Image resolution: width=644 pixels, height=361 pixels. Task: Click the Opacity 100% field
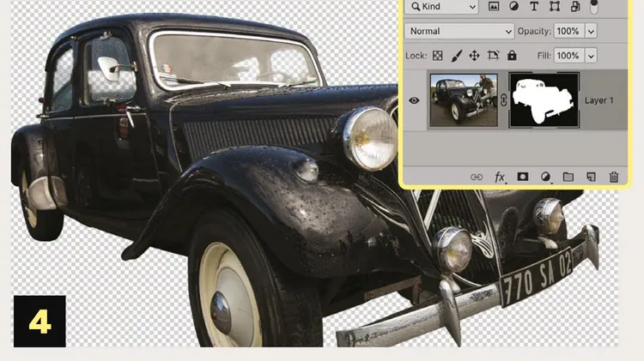pos(568,31)
